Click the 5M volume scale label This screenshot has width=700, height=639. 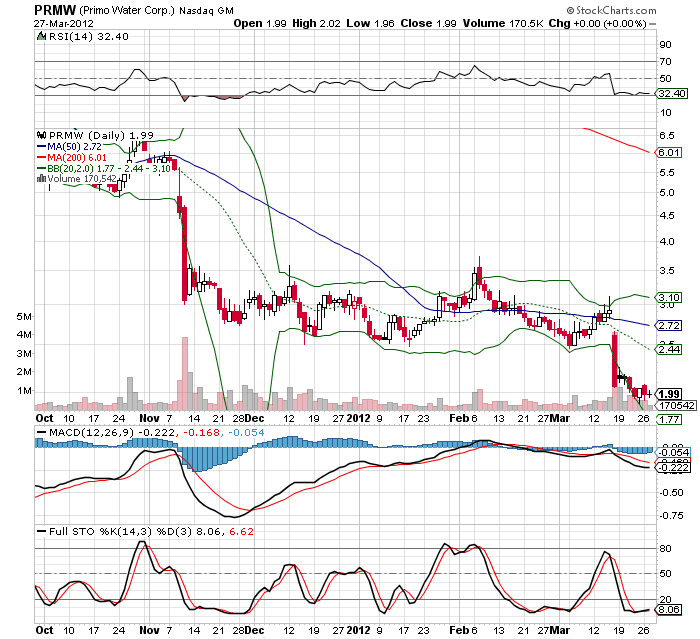(24, 317)
